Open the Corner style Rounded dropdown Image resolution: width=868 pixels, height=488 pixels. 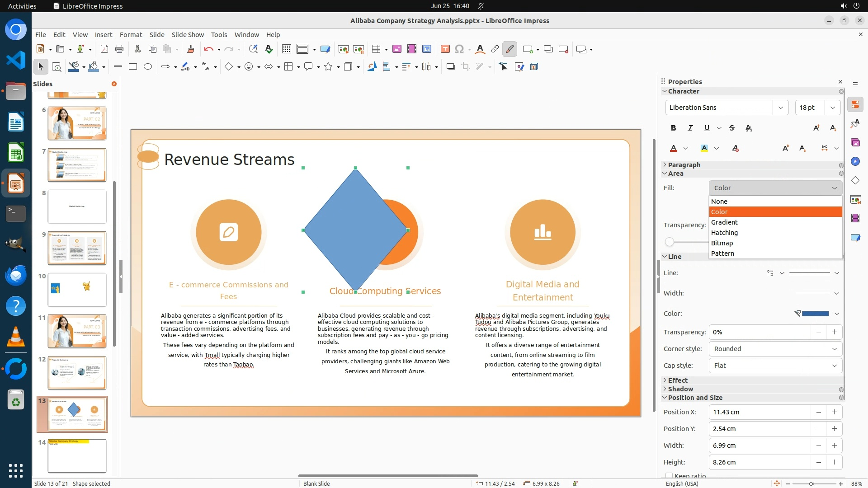775,348
